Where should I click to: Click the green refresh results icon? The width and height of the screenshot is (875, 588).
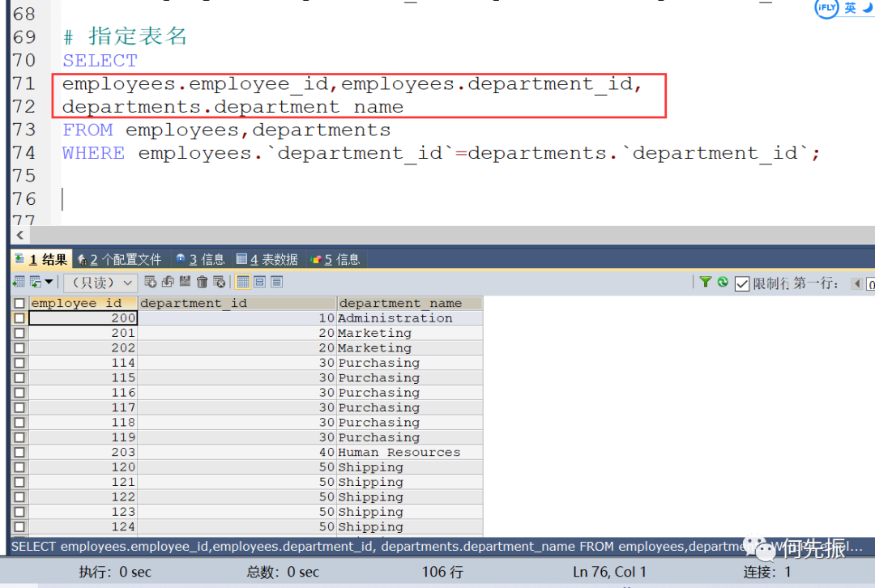click(723, 283)
